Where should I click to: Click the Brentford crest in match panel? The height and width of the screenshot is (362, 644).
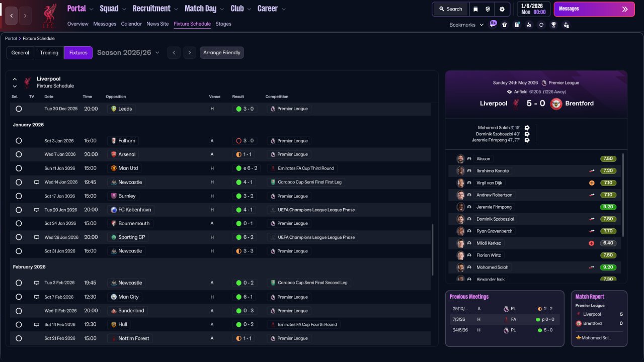click(556, 104)
